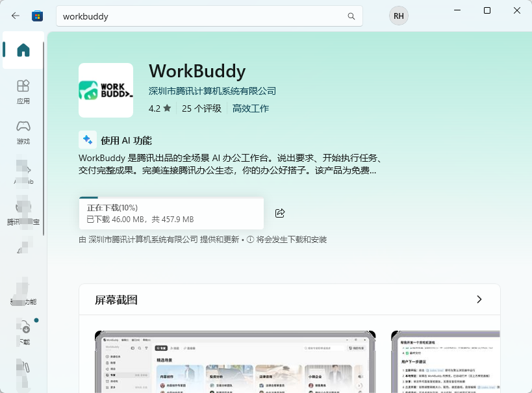The height and width of the screenshot is (393, 532).
Task: Click the info icon before 将会发生下载和安装
Action: [x=250, y=240]
